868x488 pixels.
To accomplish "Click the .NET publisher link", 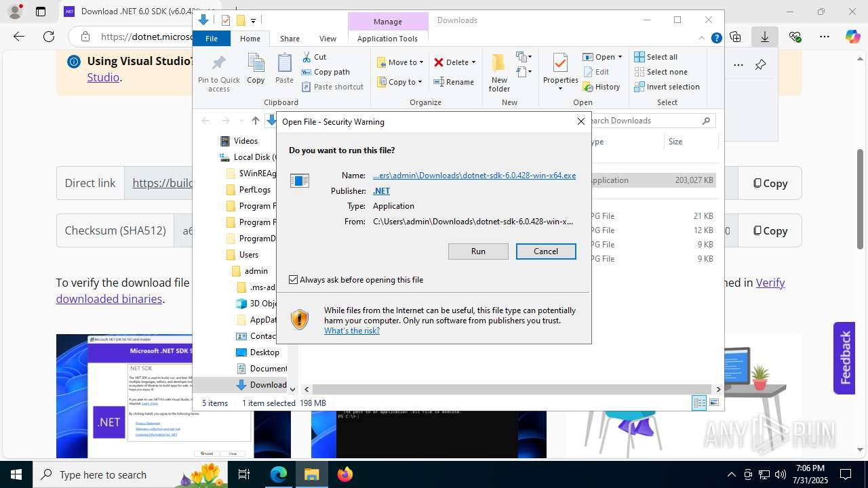I will click(x=381, y=191).
